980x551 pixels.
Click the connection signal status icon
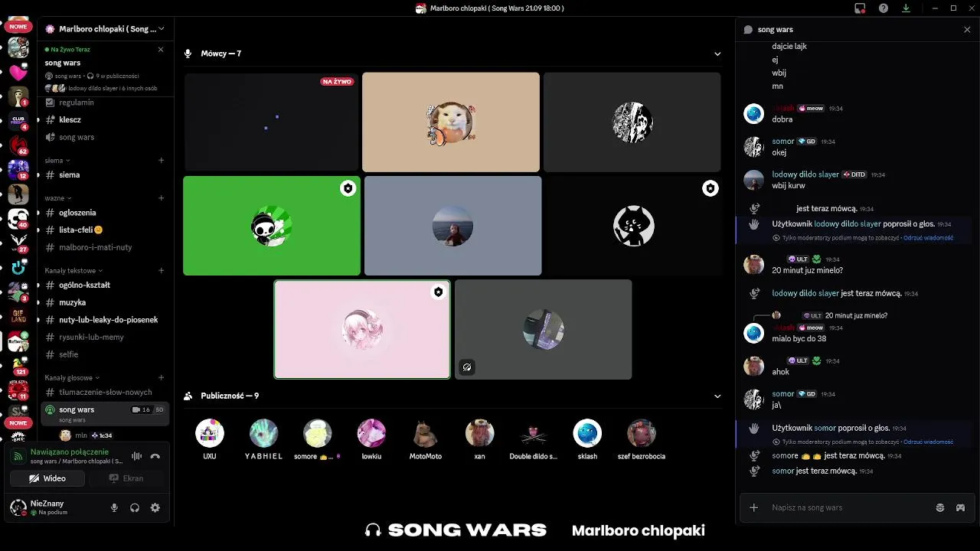(18, 457)
